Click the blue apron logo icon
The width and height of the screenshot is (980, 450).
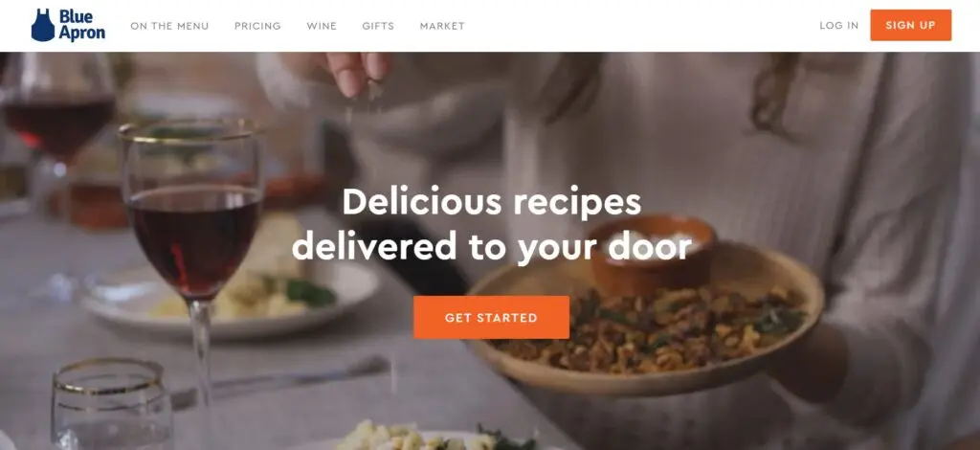(43, 26)
